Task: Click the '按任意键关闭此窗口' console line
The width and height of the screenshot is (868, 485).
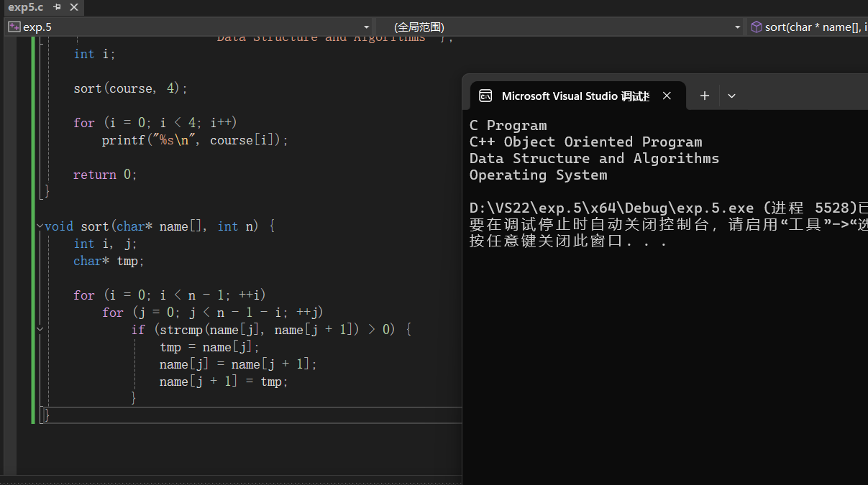Action: point(568,241)
